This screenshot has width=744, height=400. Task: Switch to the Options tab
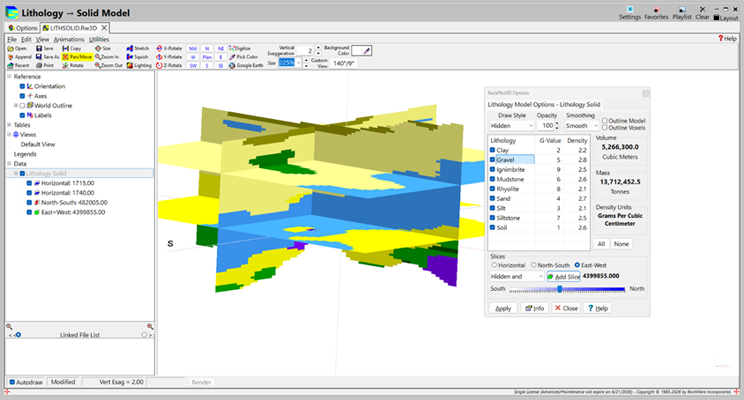[x=23, y=28]
